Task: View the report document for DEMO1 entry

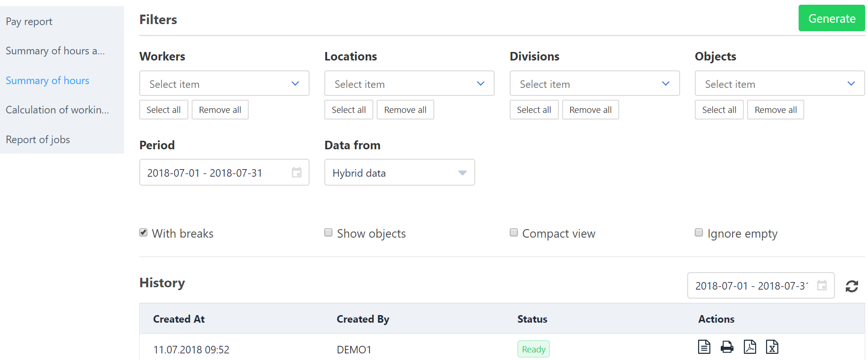Action: [704, 347]
